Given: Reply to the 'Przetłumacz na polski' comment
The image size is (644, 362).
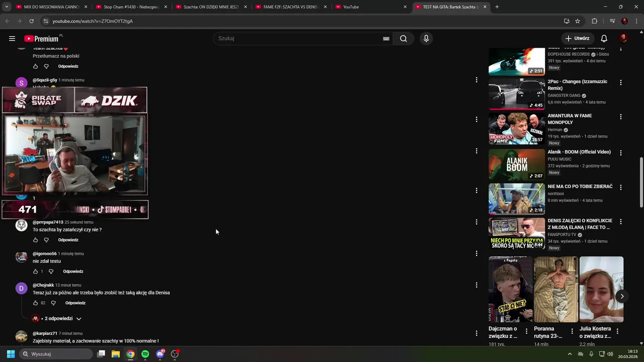Looking at the screenshot, I should (x=68, y=66).
